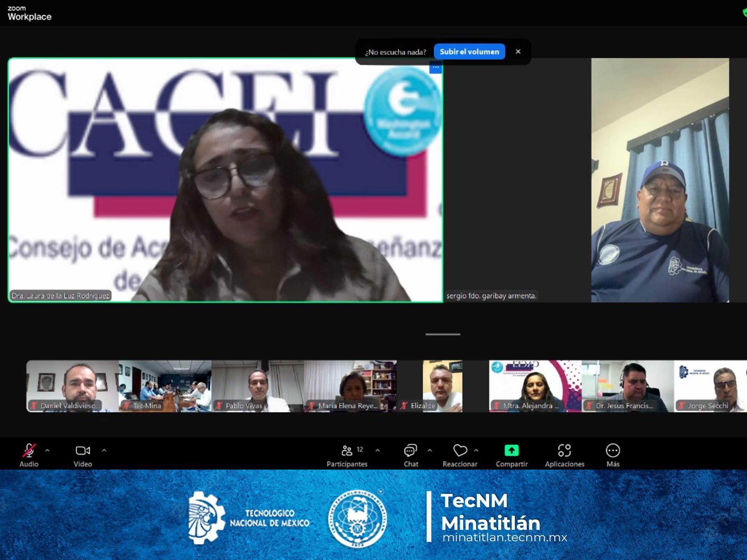Click the minatitlan.tecnm.mx link text
747x560 pixels.
click(x=505, y=538)
